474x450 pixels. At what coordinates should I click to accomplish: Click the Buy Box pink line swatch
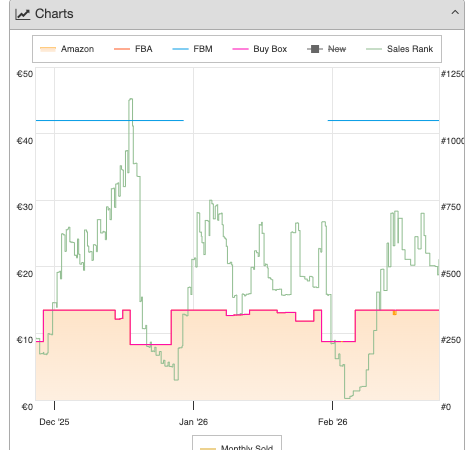[240, 49]
